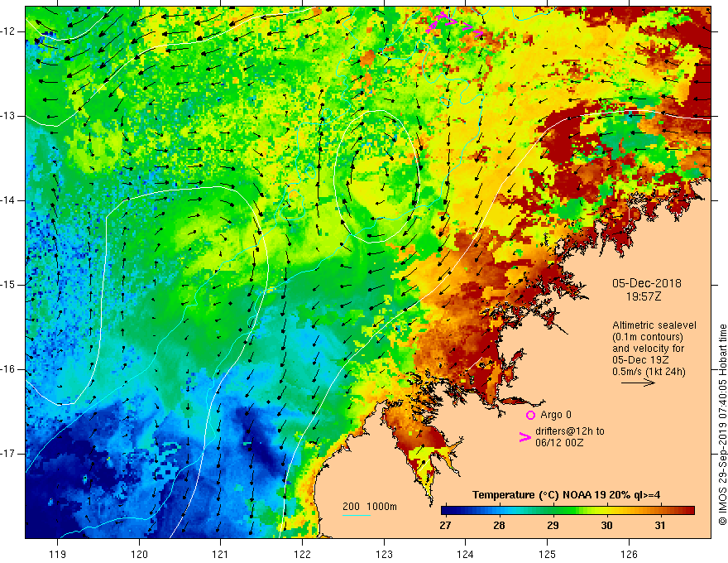Click the longitude 119 axis label
This screenshot has width=728, height=563.
[58, 554]
